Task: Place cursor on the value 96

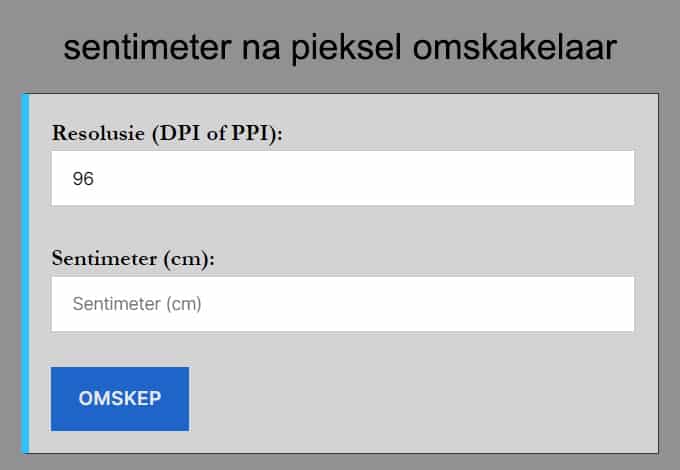Action: point(83,180)
